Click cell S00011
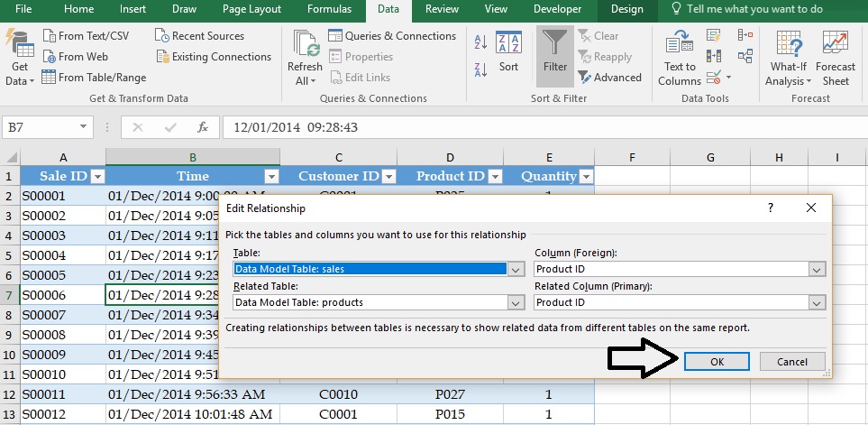 [63, 394]
